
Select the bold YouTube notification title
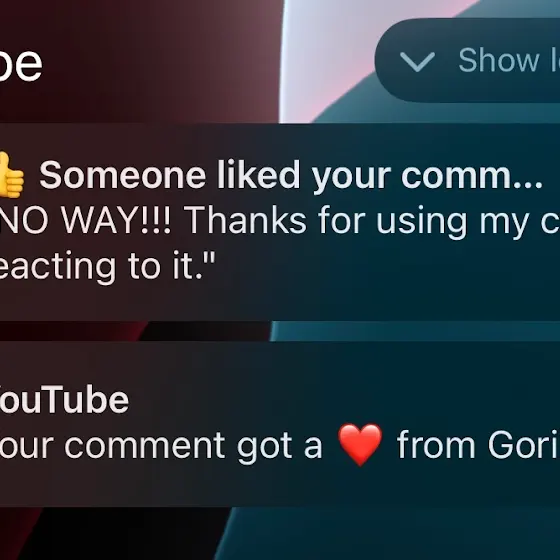64,400
